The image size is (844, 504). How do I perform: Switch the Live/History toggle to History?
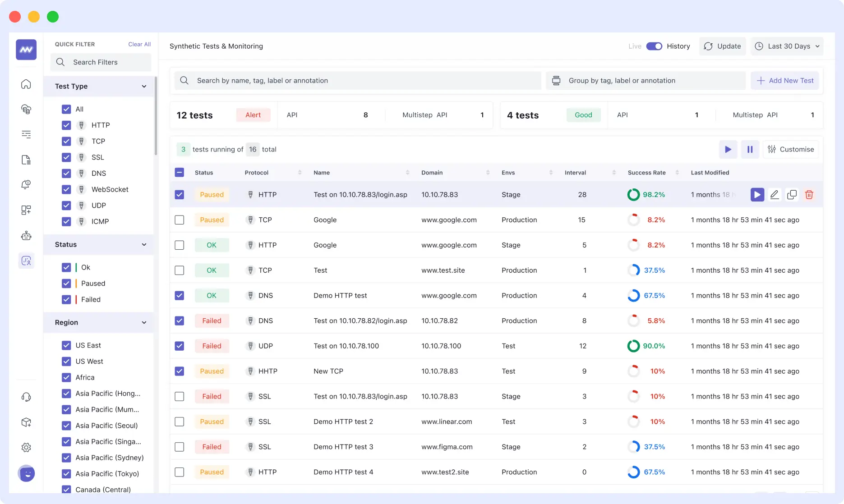(x=654, y=46)
